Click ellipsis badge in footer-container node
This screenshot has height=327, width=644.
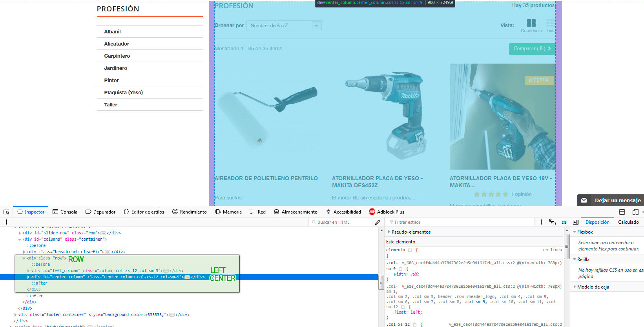(172, 315)
